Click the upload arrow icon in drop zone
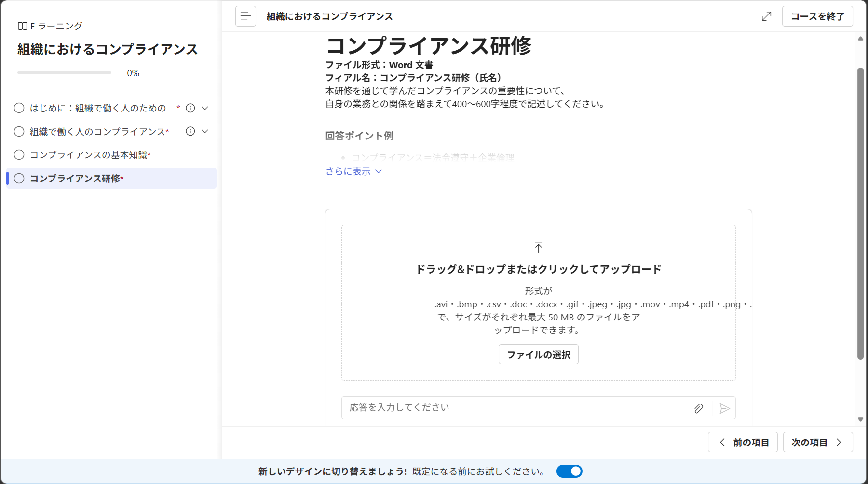Screen dimensions: 868x484 click(539, 248)
